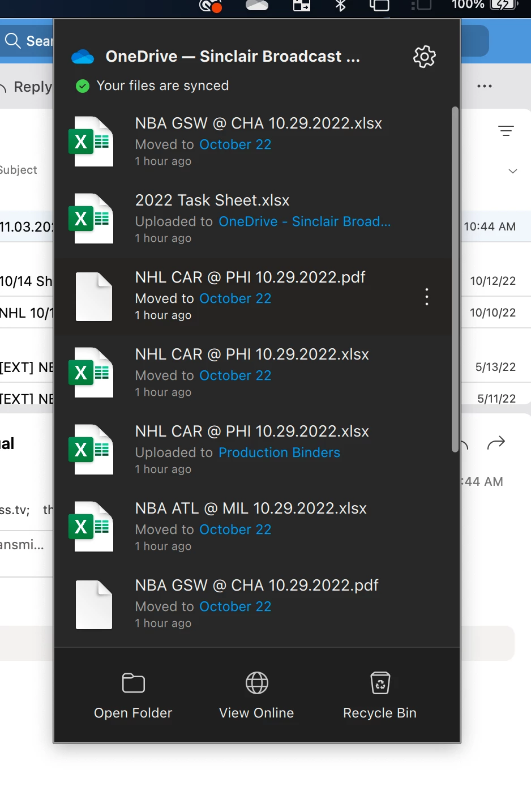Open Excel icon of NHL CAR @ PHI xlsx uploaded entry

91,450
